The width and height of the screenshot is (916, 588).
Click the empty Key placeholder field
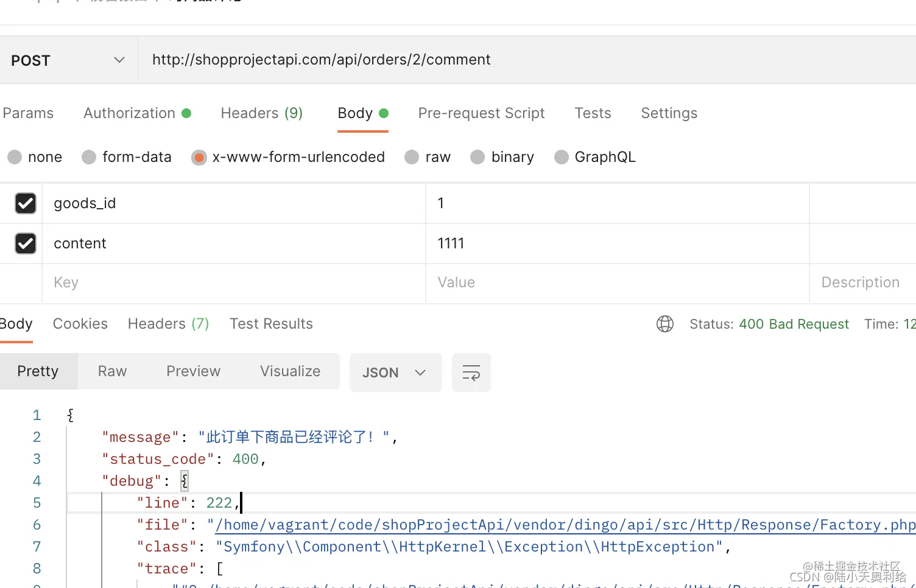234,283
